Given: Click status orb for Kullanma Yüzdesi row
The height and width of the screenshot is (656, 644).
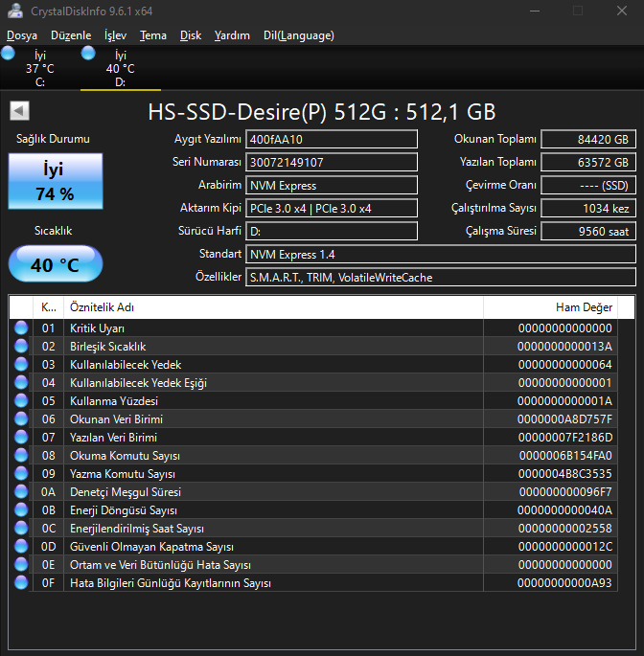Looking at the screenshot, I should click(22, 401).
